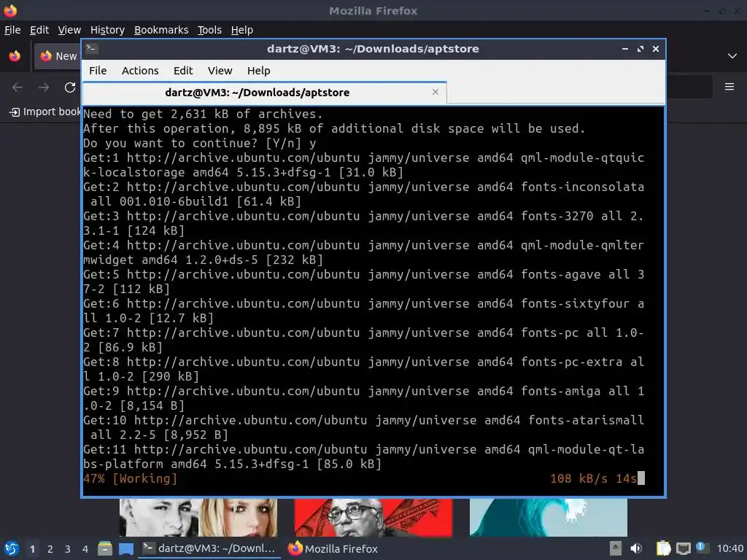Click show desktop icon in taskbar
747x560 pixels.
point(125,548)
